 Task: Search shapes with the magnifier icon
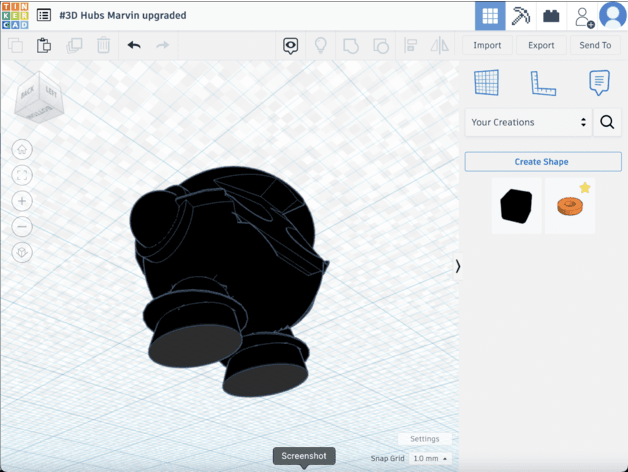click(607, 122)
